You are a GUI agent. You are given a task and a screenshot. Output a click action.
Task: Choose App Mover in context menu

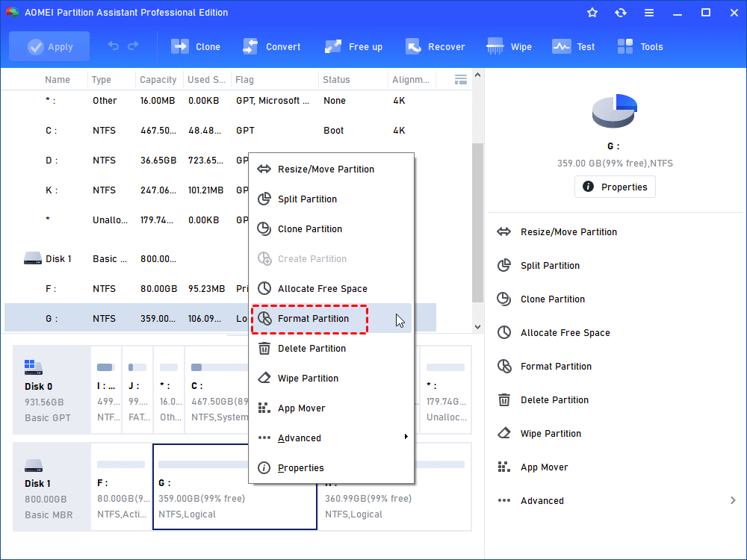(332, 408)
